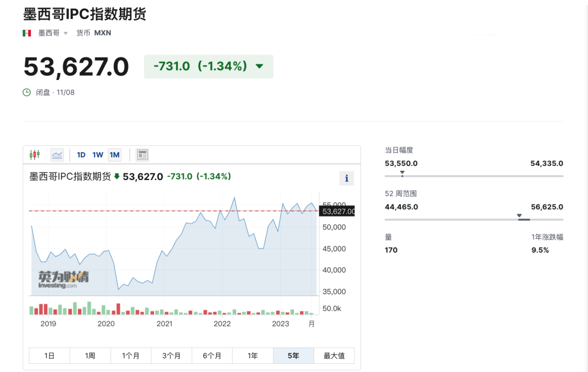
Task: Select the 最大值 time range tab
Action: (334, 356)
